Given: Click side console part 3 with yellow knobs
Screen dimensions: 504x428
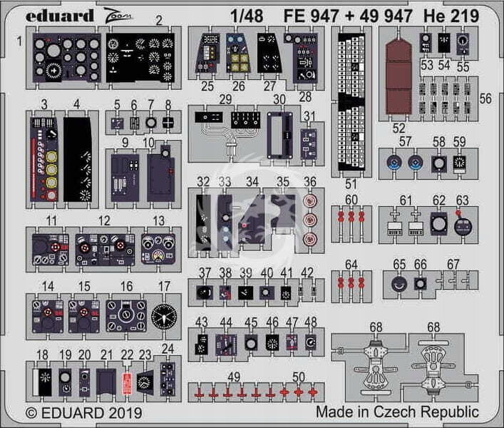Looking at the screenshot, I should tap(44, 160).
